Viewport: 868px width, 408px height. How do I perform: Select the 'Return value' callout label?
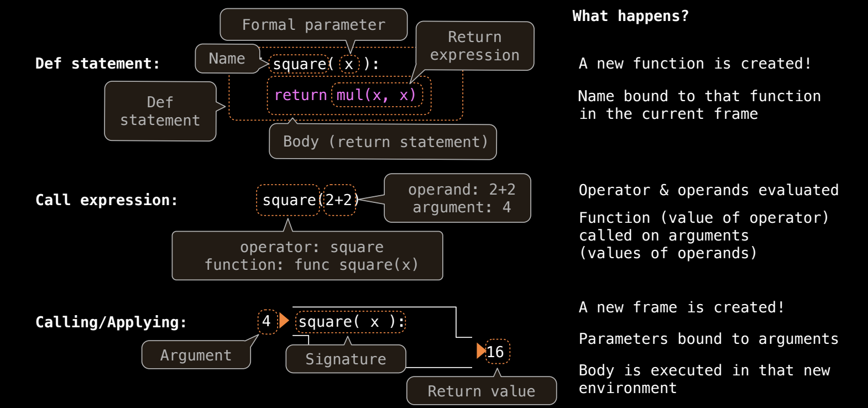click(x=482, y=391)
